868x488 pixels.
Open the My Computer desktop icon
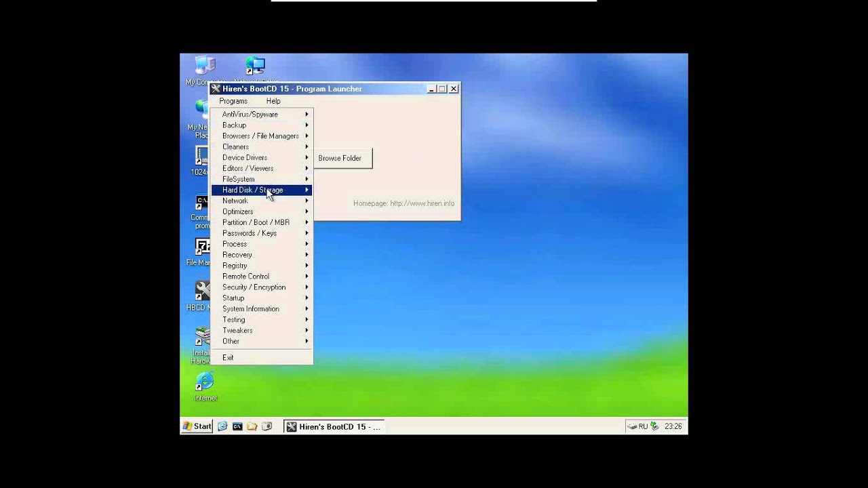click(x=204, y=65)
